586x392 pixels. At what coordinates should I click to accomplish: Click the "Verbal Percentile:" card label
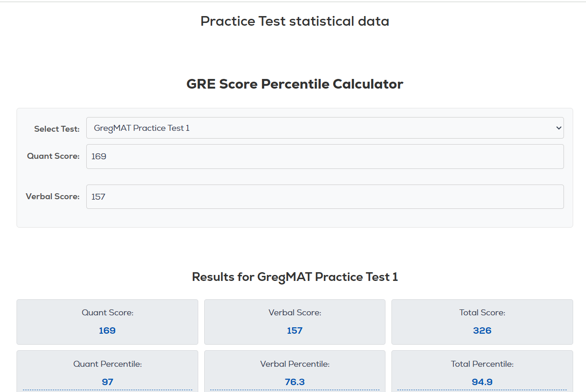295,364
